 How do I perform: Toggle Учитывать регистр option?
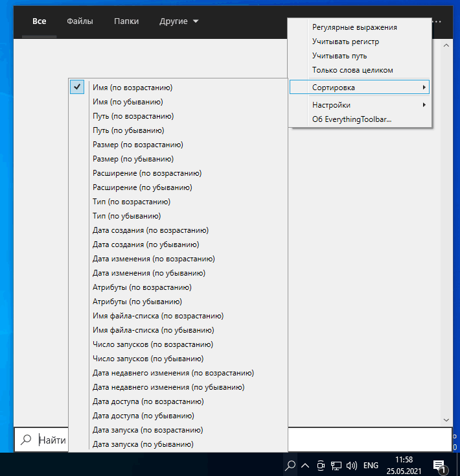360,42
